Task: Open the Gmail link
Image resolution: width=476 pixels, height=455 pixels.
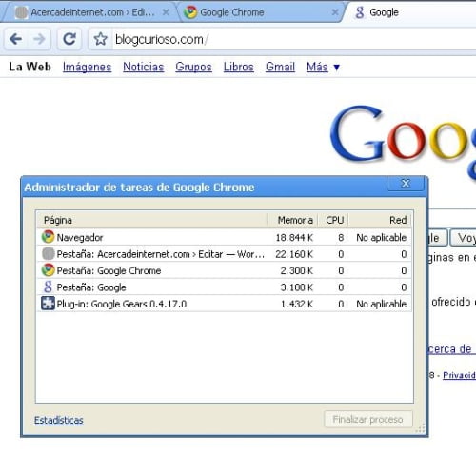Action: tap(280, 67)
